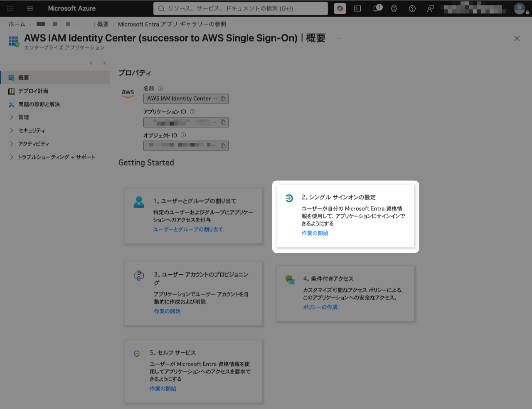Click the Getting Started heading
The width and height of the screenshot is (532, 409).
coord(146,163)
